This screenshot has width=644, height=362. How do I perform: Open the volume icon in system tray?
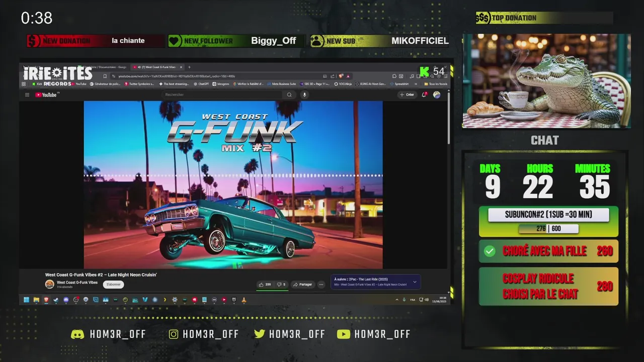(x=427, y=300)
